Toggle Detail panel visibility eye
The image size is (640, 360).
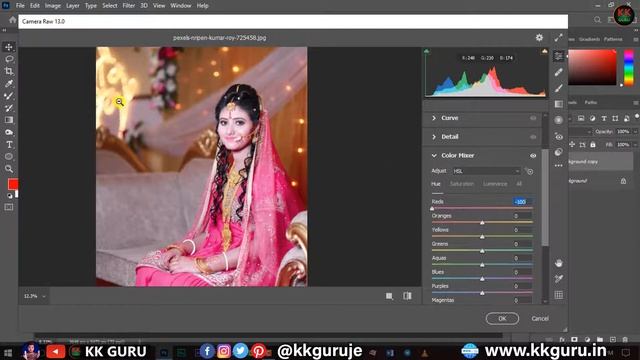533,137
